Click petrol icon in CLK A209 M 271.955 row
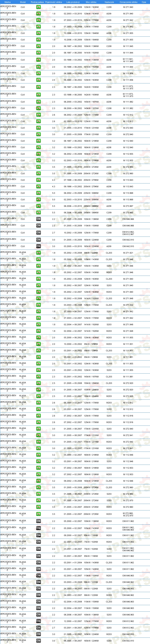This screenshot has width=150, height=644. [x=38, y=33]
